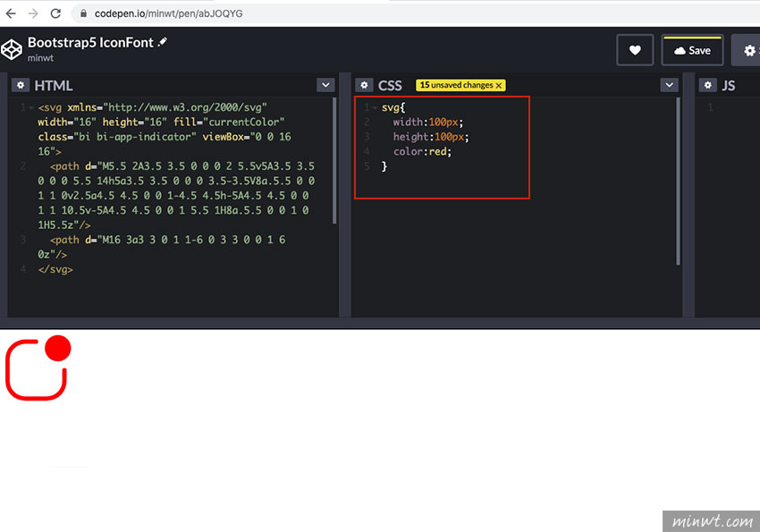Edit the pen title using the pencil icon

163,42
